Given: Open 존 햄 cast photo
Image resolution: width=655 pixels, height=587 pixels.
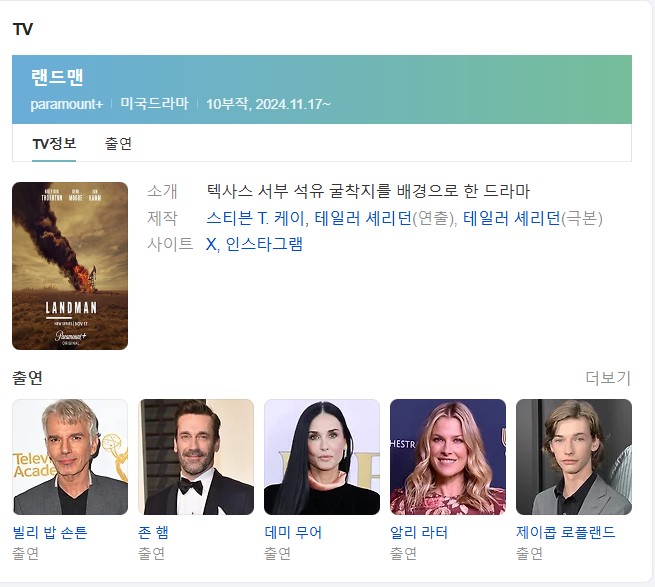Looking at the screenshot, I should coord(196,457).
